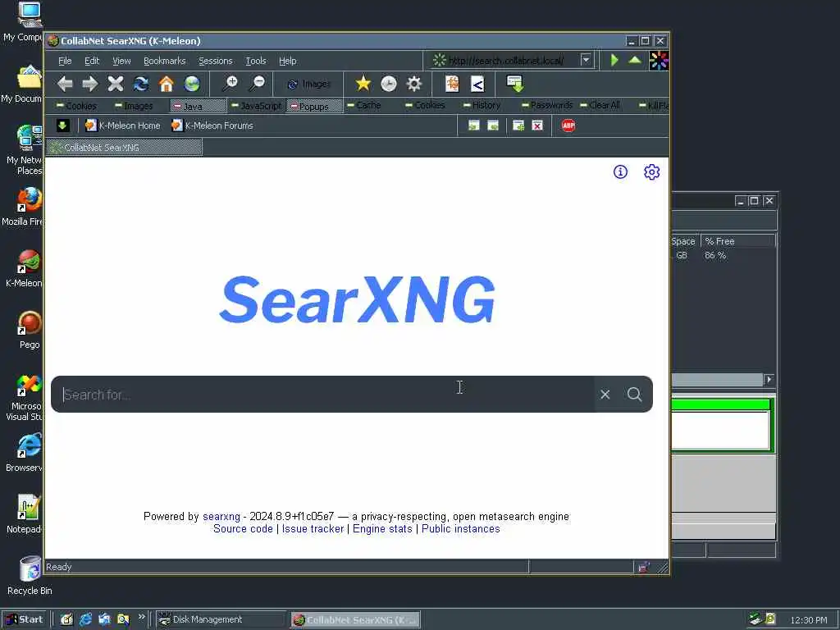
Task: Click Passwords clear button on privacy bar
Action: (x=547, y=105)
